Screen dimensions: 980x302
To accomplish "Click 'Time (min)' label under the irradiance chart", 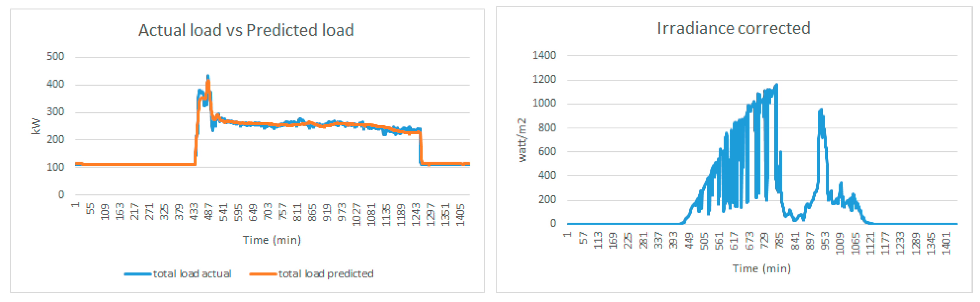I will 762,269.
